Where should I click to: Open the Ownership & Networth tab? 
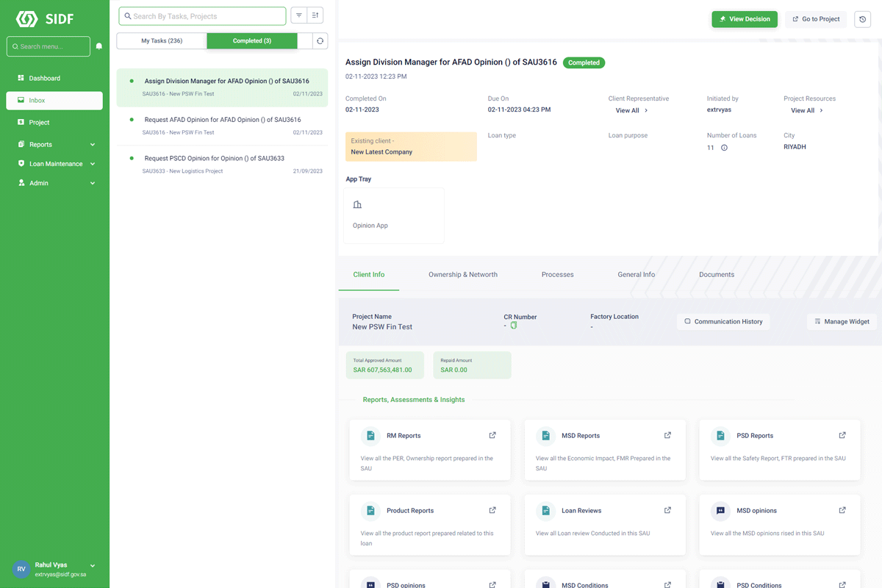pyautogui.click(x=463, y=275)
